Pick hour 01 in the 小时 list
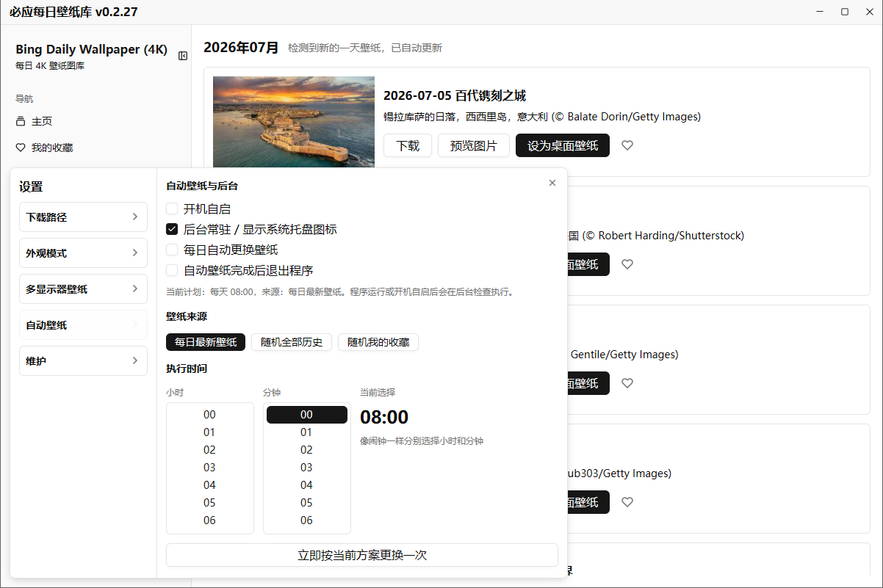Image resolution: width=883 pixels, height=588 pixels. click(x=209, y=432)
